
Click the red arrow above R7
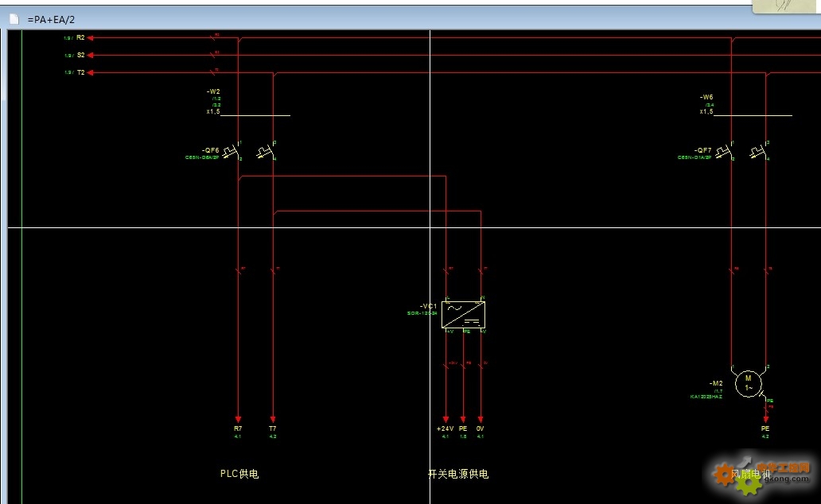[238, 419]
